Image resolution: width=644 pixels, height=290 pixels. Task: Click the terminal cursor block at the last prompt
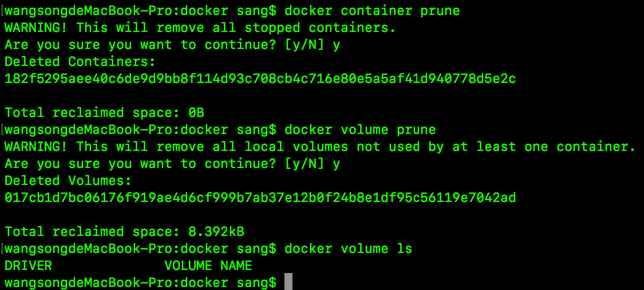click(x=288, y=282)
